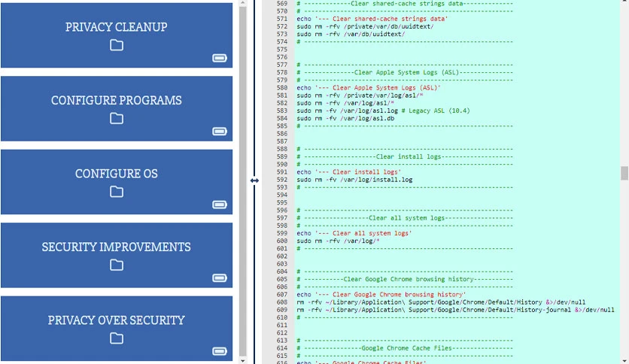
Task: Click rm line ending 'Default/History &>/dev/null'
Action: click(x=441, y=302)
